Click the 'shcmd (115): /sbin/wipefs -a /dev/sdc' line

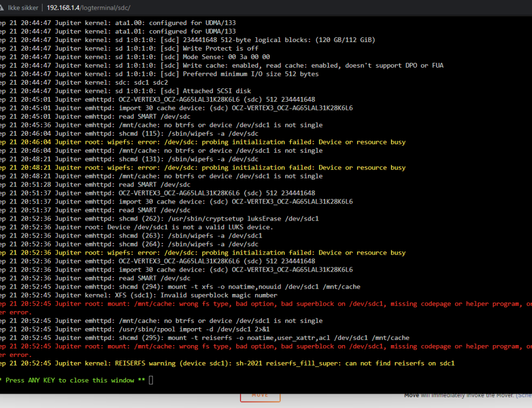click(x=129, y=134)
